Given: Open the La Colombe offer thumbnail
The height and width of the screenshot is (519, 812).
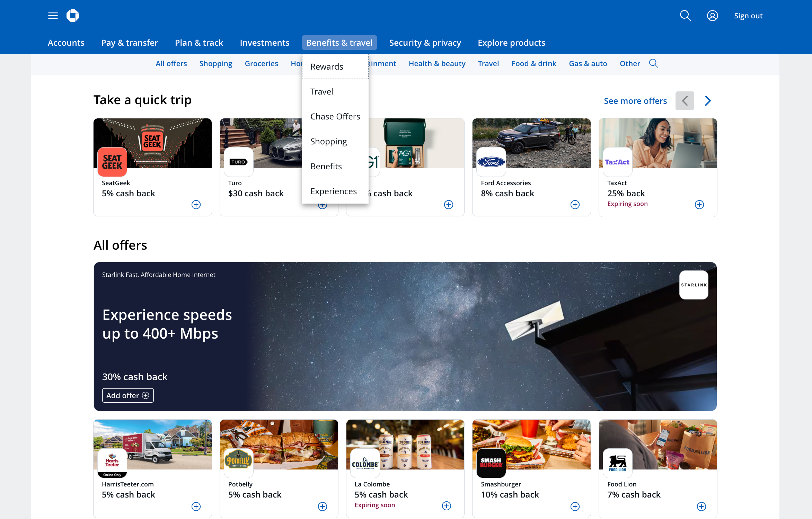Looking at the screenshot, I should (405, 445).
